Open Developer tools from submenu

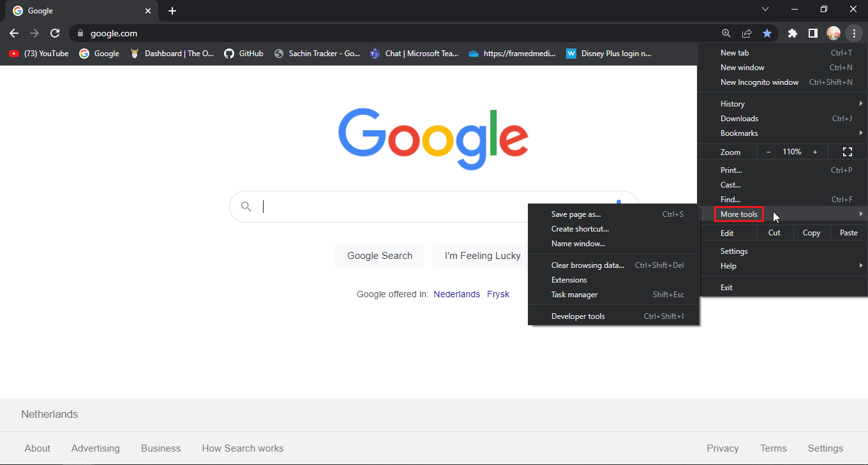point(578,316)
